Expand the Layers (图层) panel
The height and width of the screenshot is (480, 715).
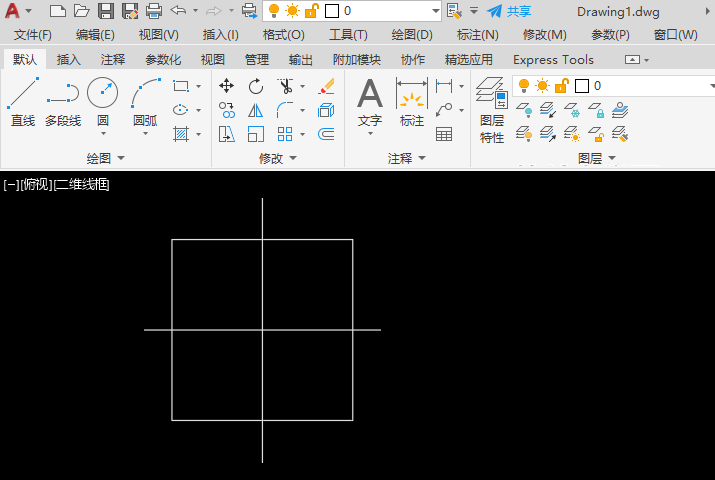click(x=597, y=158)
